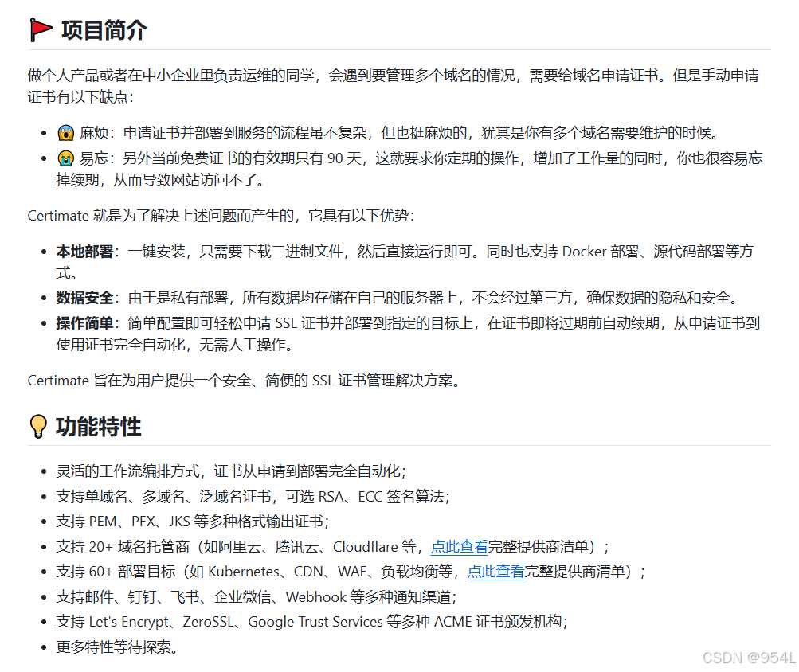Click the text 支持 20+ 域名托管商
This screenshot has width=799, height=672.
pyautogui.click(x=123, y=547)
